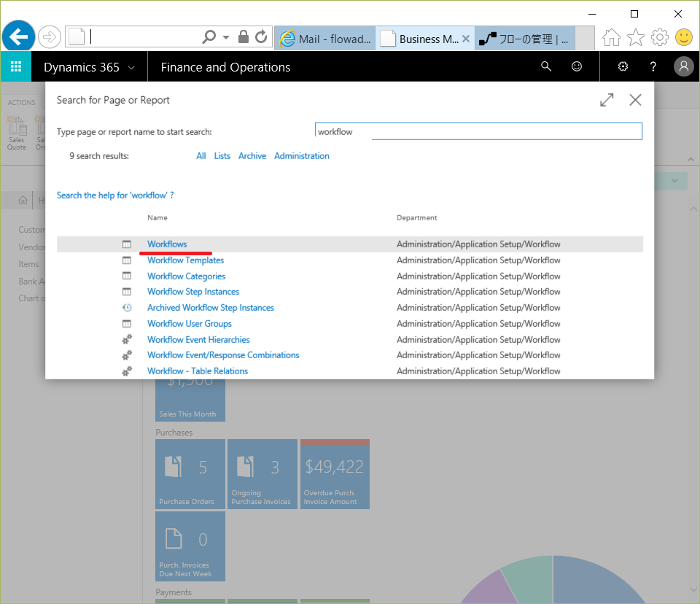This screenshot has height=604, width=700.
Task: Open the Workflow Categories result
Action: pos(186,276)
